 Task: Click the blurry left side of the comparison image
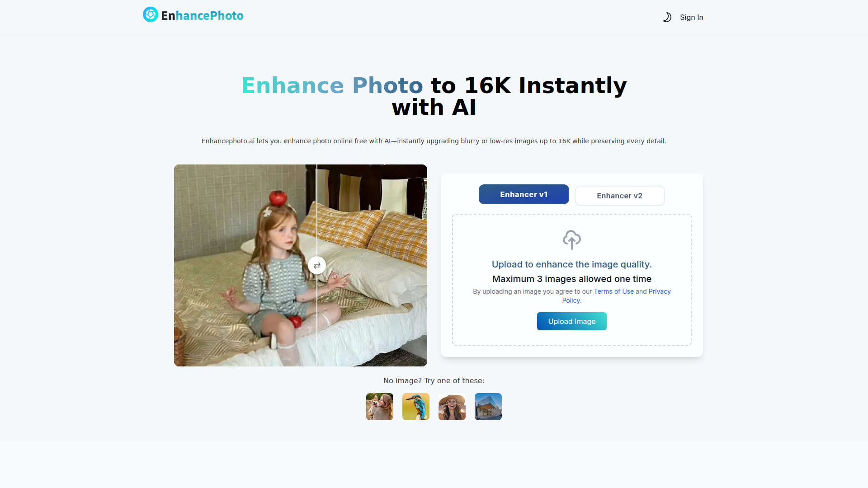click(x=244, y=265)
